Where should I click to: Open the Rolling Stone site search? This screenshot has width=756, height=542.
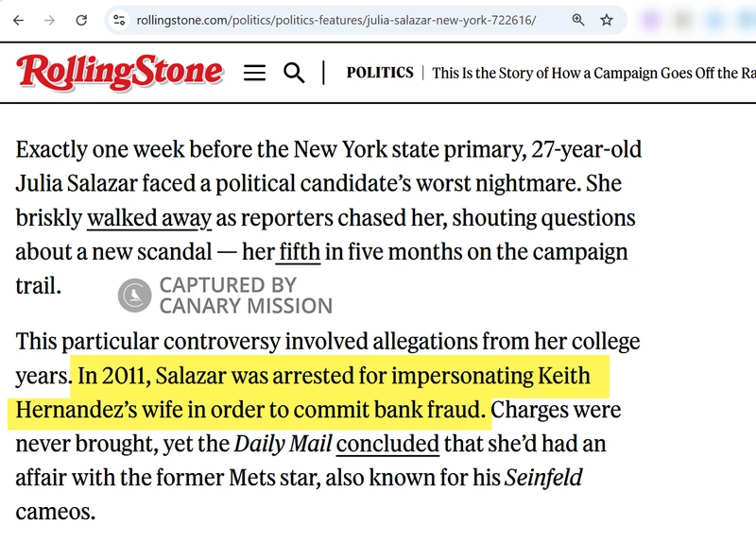pyautogui.click(x=294, y=73)
